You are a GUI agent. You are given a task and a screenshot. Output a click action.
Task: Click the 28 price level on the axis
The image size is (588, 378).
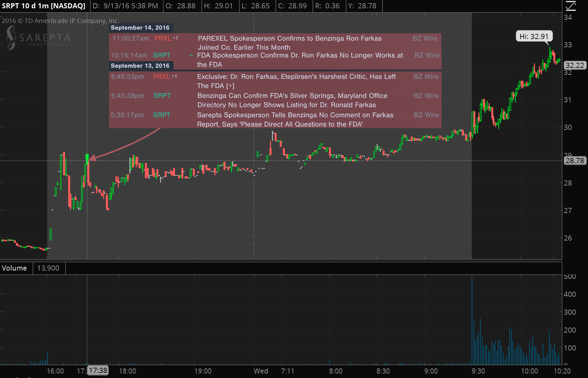coord(568,183)
